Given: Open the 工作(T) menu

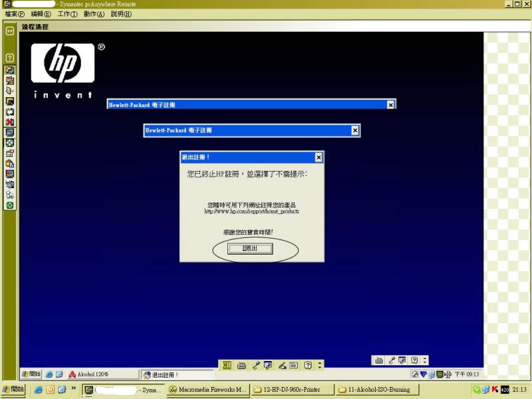Looking at the screenshot, I should 67,14.
